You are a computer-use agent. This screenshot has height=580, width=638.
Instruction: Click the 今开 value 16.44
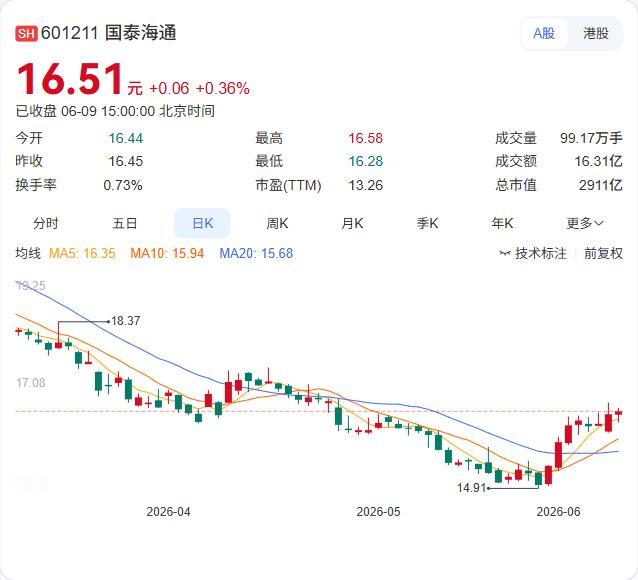point(126,138)
